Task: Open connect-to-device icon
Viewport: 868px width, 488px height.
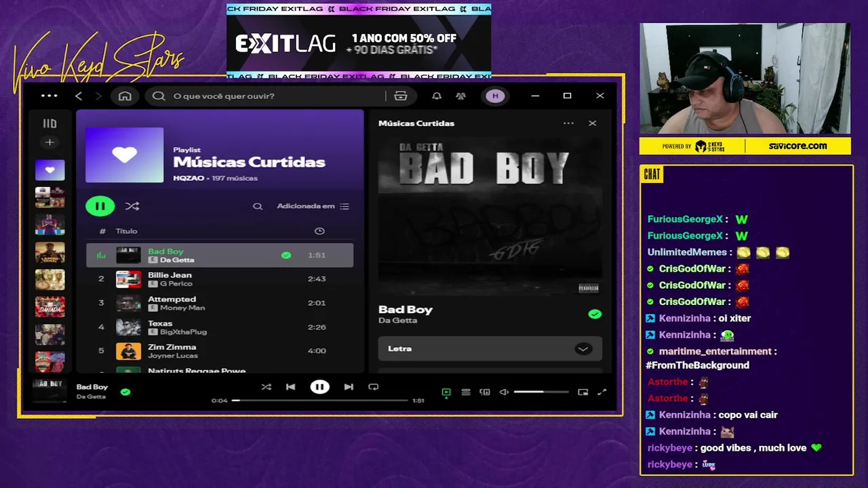Action: tap(485, 392)
